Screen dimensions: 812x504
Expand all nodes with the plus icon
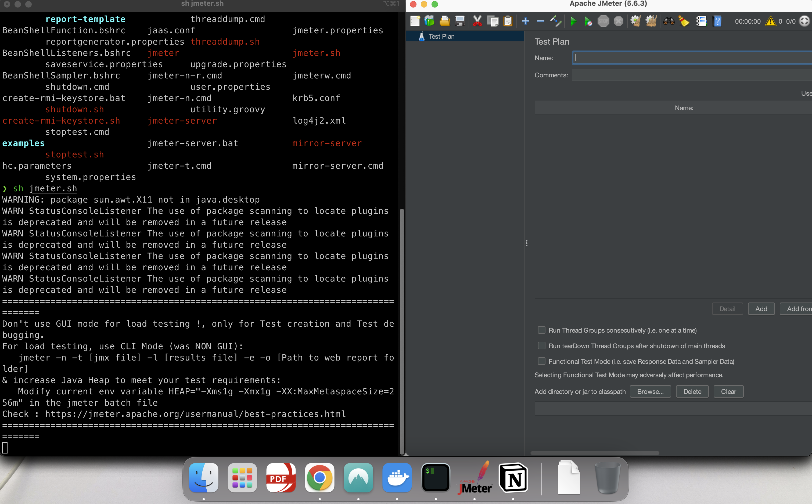click(x=525, y=21)
